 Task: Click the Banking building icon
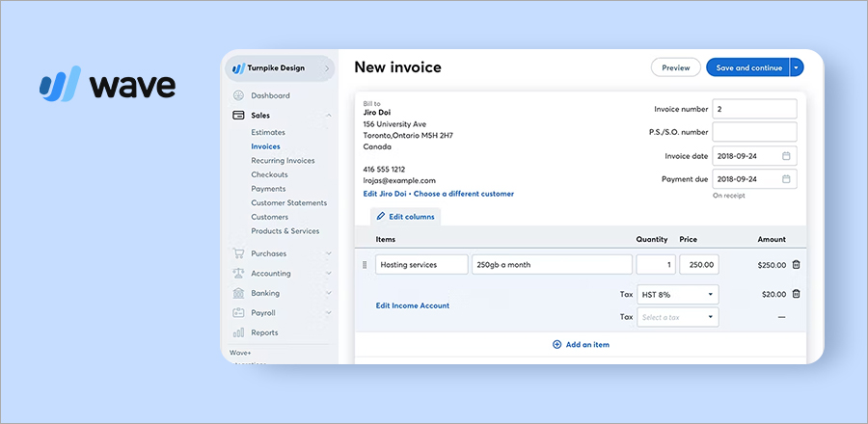[x=238, y=293]
